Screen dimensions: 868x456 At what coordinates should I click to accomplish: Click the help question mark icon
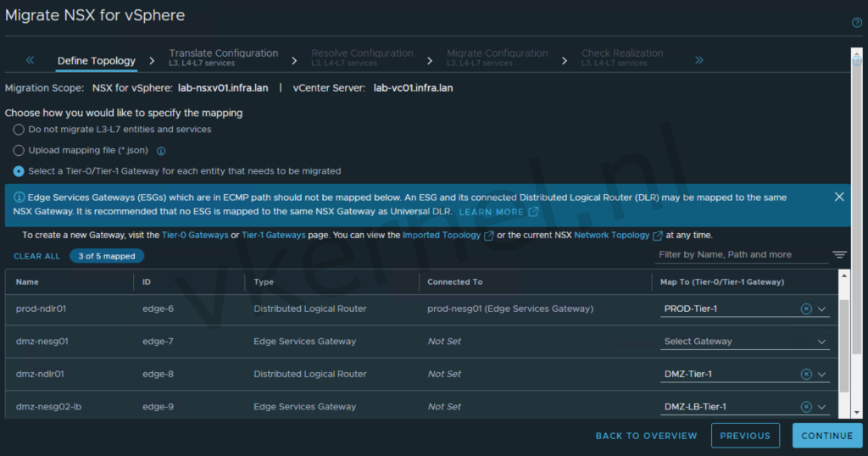[856, 23]
